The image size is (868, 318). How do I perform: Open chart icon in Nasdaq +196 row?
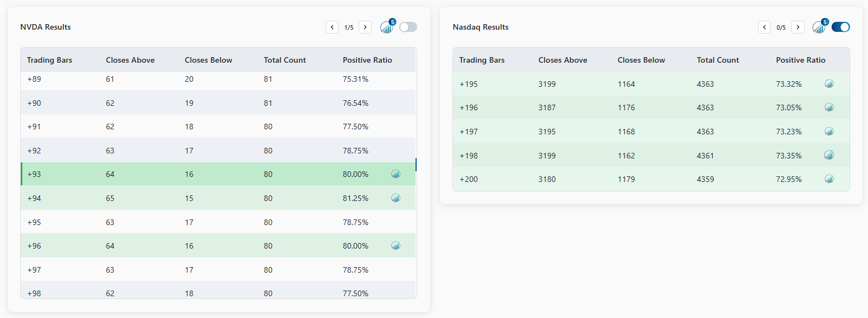point(829,107)
